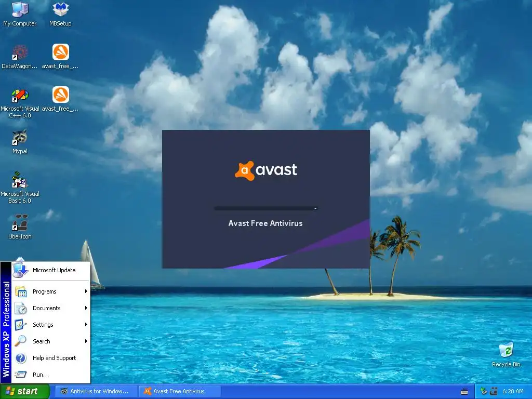Click Safely Remove Hardware tray icon
Viewport: 532px width, 399px height.
(484, 392)
